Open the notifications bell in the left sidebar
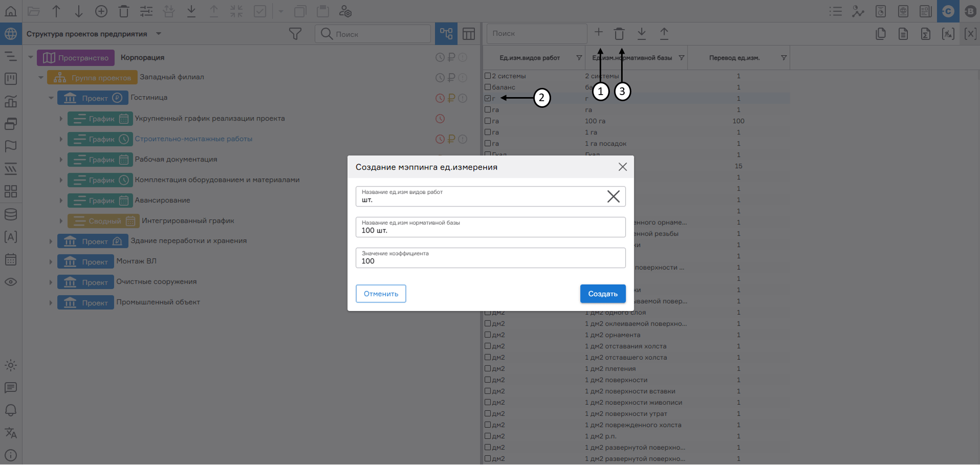 tap(11, 410)
